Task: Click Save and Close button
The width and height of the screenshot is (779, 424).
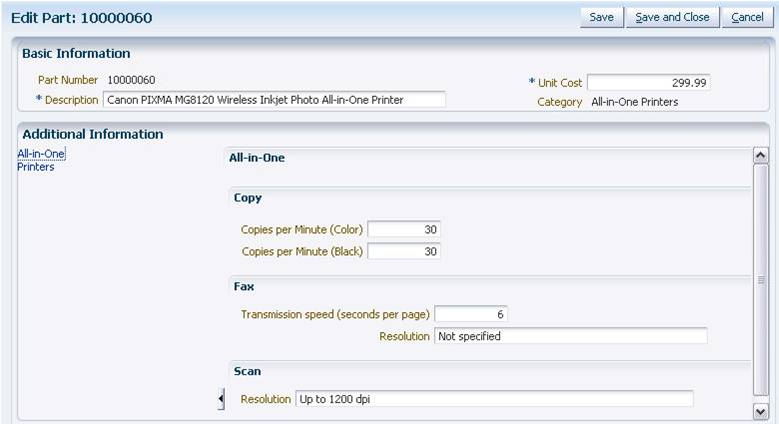Action: point(672,17)
